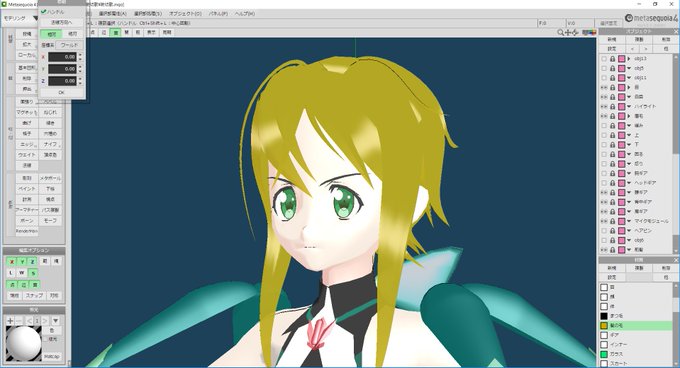
Task: Go to next light arrow
Action: tap(45, 321)
